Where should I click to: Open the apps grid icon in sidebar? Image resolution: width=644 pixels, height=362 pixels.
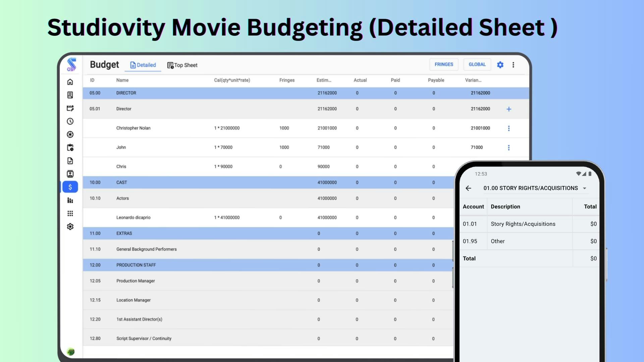70,213
